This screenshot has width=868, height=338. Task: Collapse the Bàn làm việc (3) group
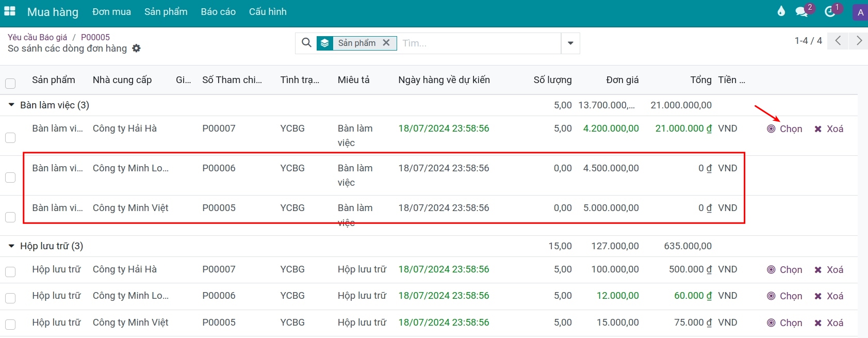[11, 105]
